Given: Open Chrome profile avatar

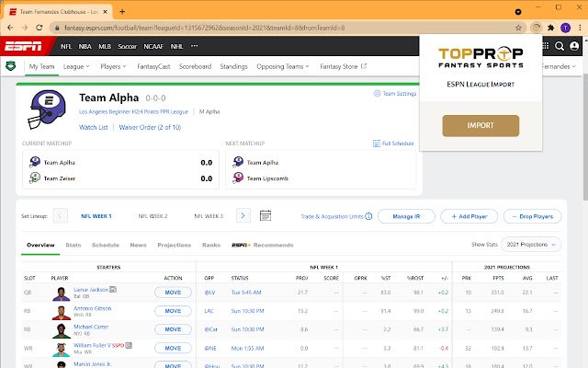Looking at the screenshot, I should [x=566, y=28].
